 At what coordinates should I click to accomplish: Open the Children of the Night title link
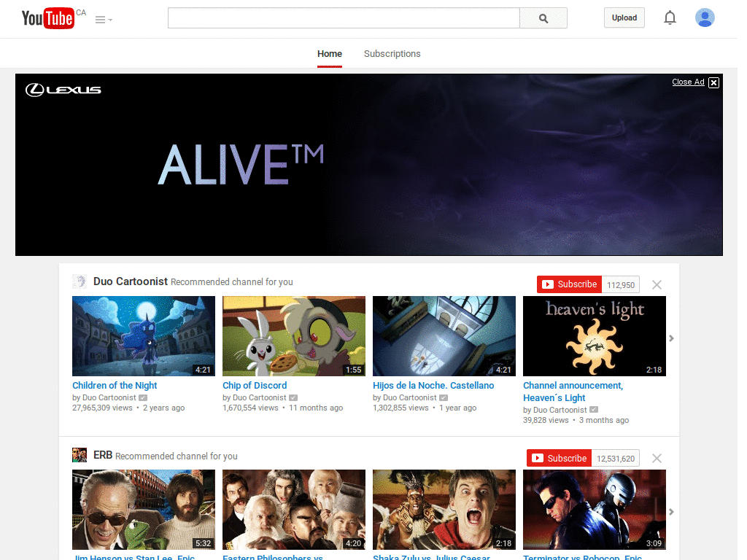coord(115,385)
